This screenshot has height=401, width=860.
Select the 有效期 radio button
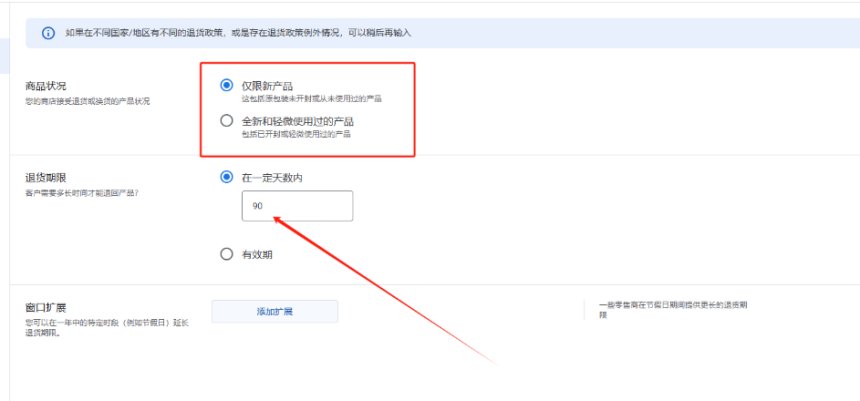click(226, 254)
